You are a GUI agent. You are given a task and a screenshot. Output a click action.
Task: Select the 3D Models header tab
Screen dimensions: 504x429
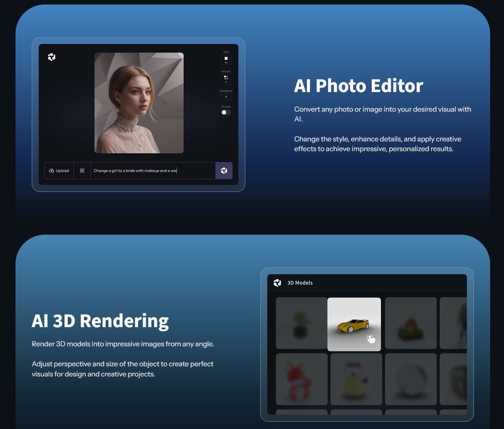coord(300,283)
